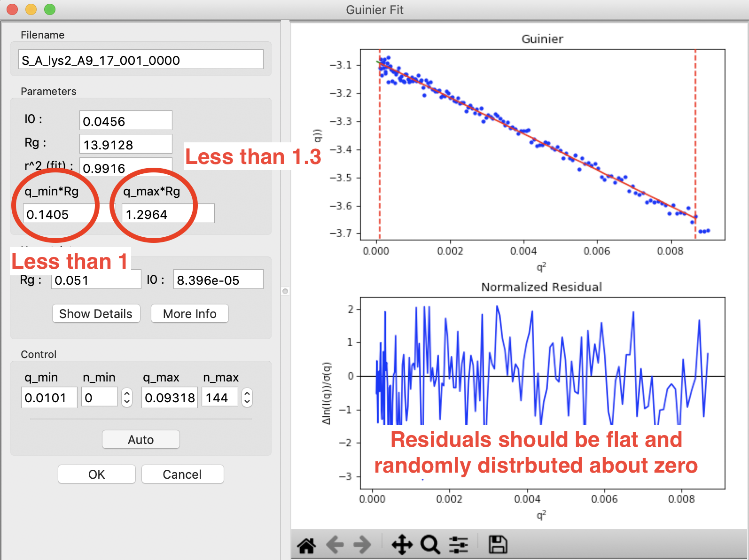Click the Filename text field
Viewport: 749px width, 560px height.
(x=141, y=60)
